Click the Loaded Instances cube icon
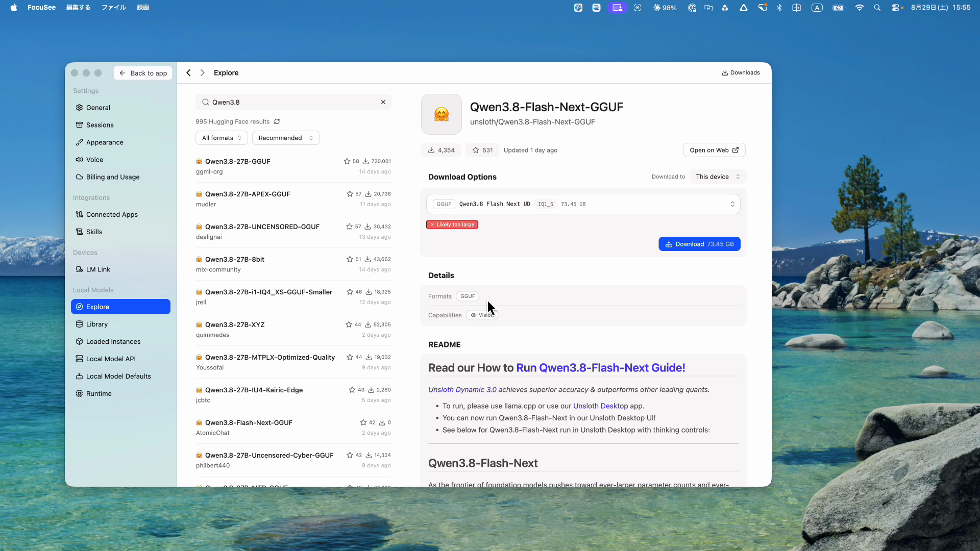 click(x=79, y=341)
